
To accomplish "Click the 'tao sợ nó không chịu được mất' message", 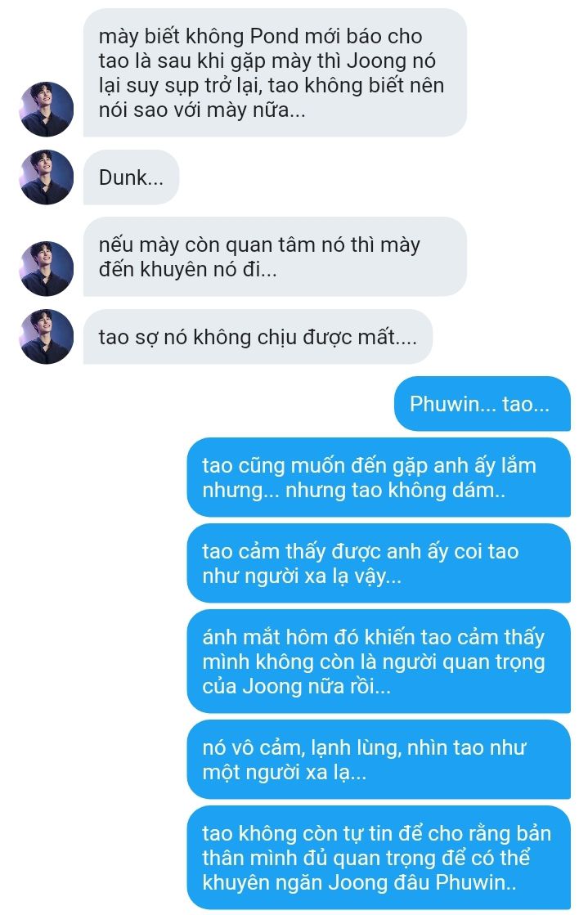I will pos(258,337).
